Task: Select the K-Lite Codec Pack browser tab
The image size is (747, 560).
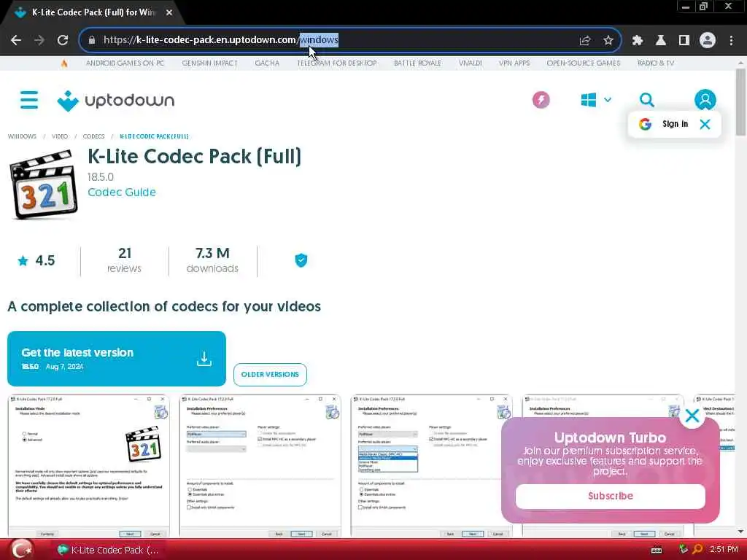Action: (x=93, y=13)
